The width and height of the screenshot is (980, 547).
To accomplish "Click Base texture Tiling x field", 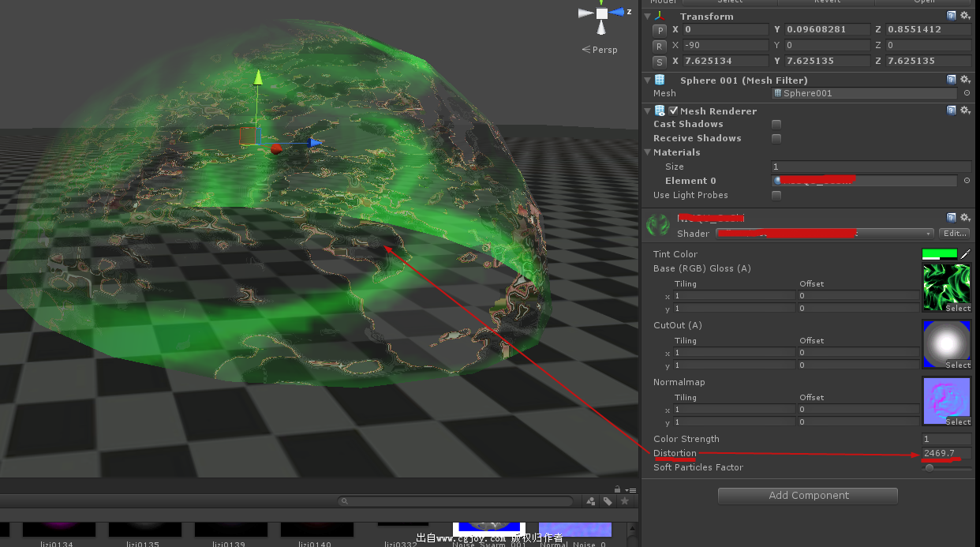I will 734,296.
